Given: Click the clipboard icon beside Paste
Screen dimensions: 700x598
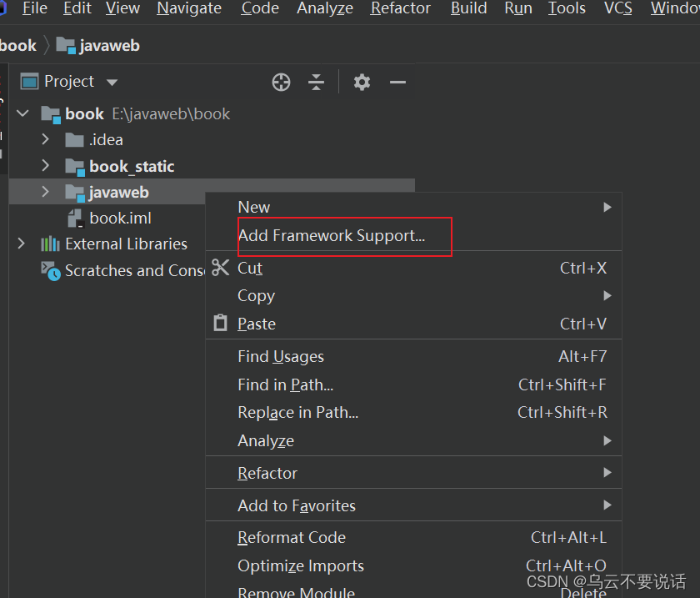Looking at the screenshot, I should click(x=220, y=324).
